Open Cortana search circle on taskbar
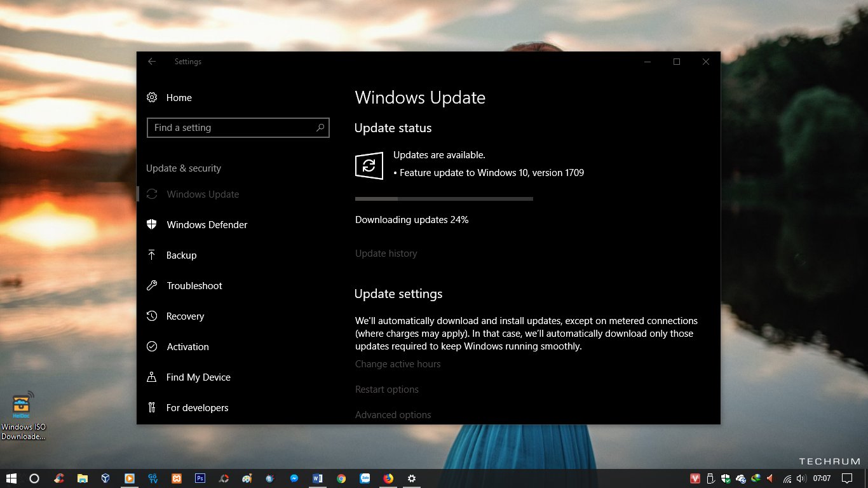Screen dimensions: 868x488 pos(35,478)
